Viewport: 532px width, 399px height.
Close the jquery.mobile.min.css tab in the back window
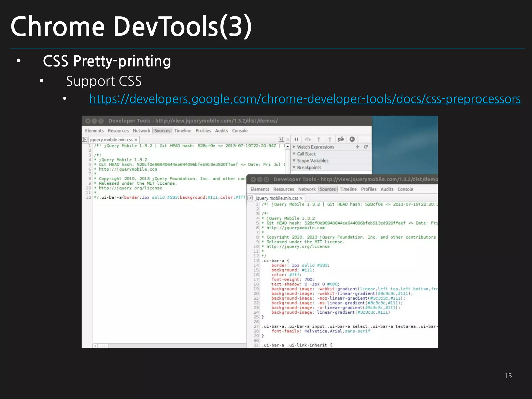pyautogui.click(x=136, y=140)
